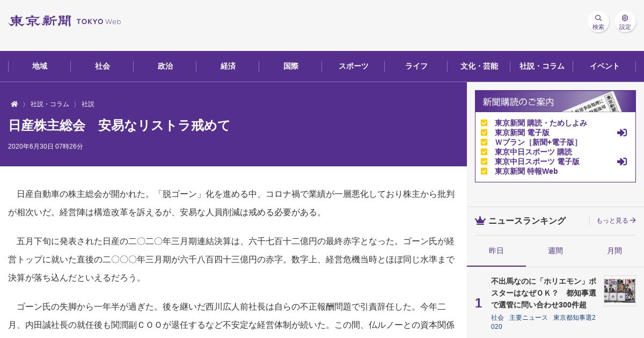This screenshot has width=644, height=338.
Task: Open the 政治 navigation menu
Action: point(165,67)
